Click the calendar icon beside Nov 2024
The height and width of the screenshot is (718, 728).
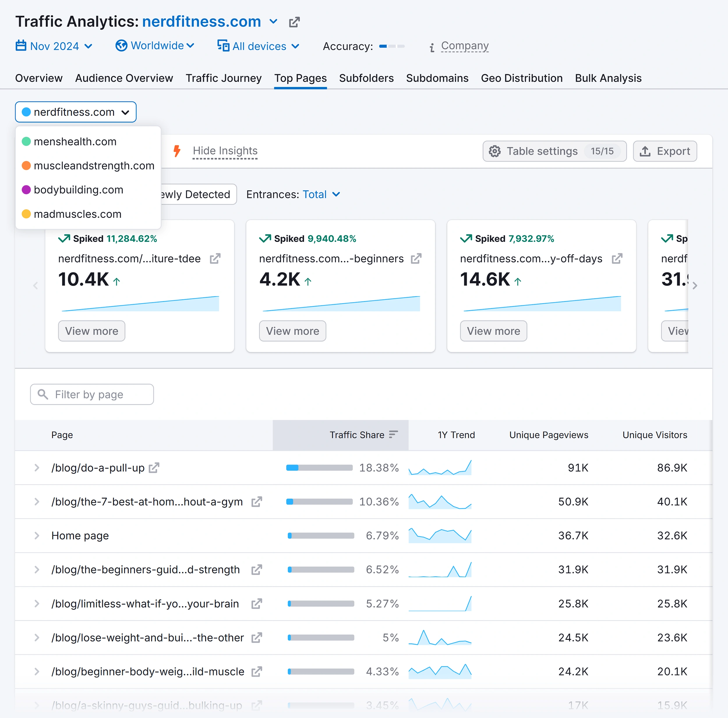click(21, 46)
